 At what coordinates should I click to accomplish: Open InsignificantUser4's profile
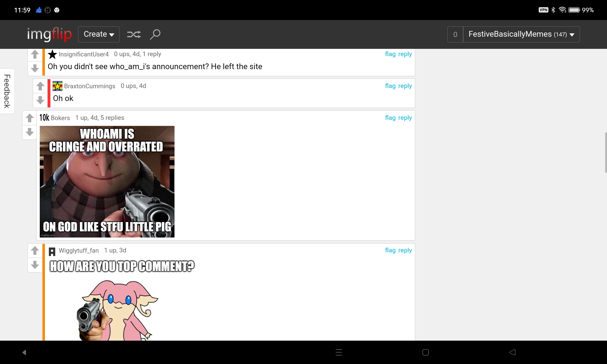(84, 54)
